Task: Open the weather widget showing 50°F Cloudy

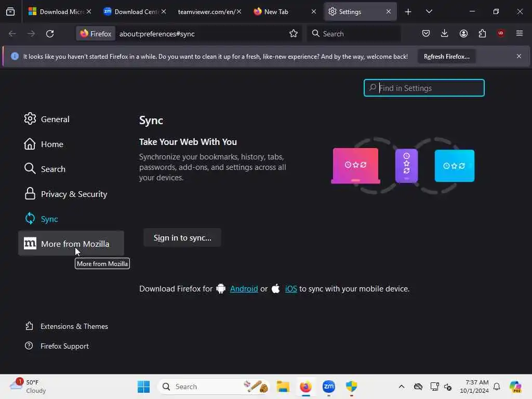Action: click(x=28, y=387)
